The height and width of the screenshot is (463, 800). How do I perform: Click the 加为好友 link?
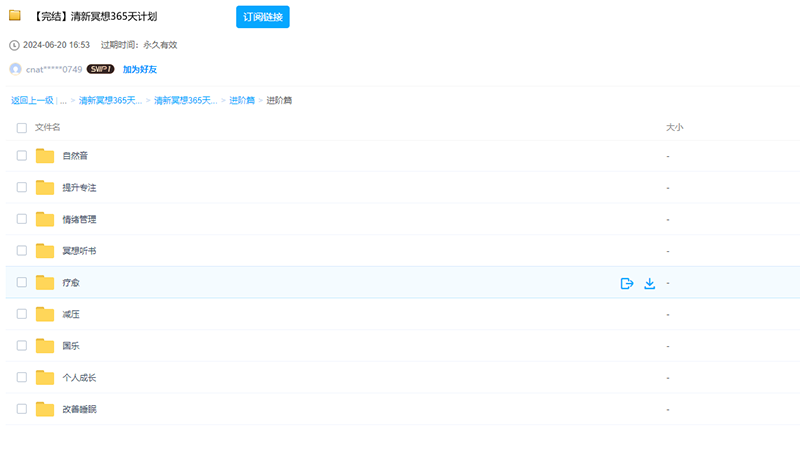(x=140, y=69)
